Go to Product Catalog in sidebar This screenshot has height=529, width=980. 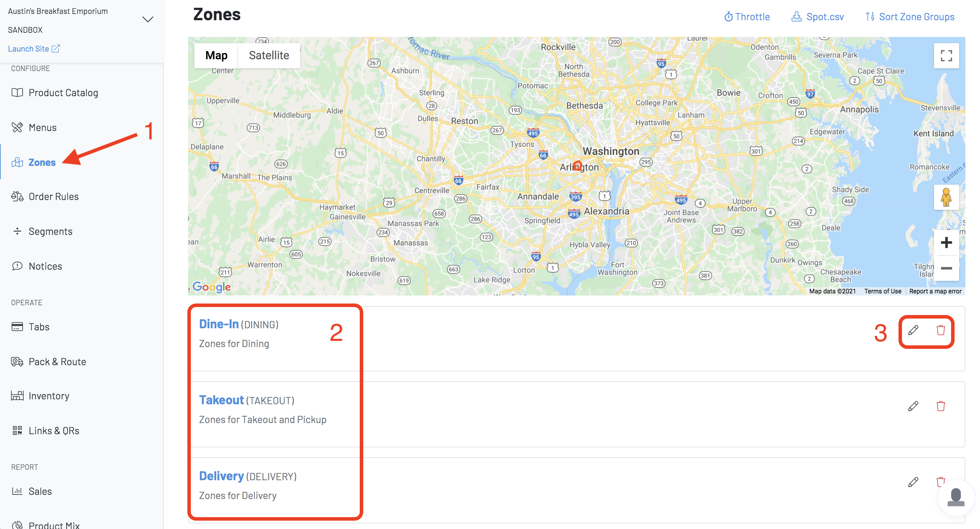pos(63,92)
